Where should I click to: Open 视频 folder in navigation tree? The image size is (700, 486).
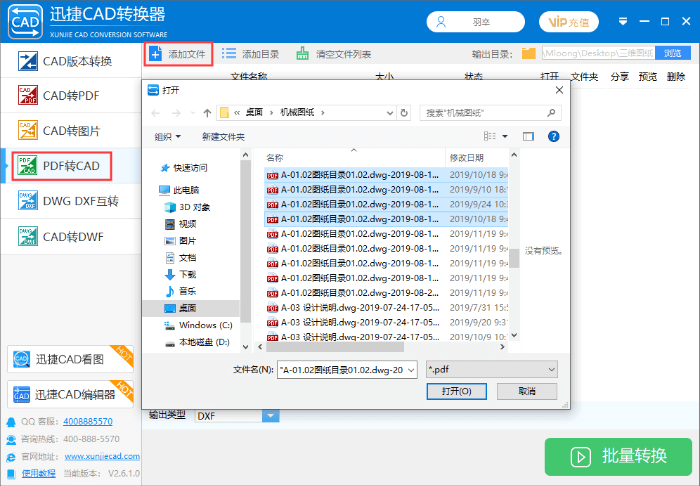pos(181,224)
